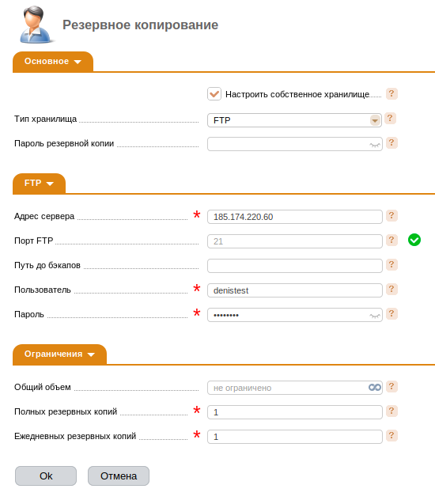This screenshot has height=504, width=435.
Task: Open the storage type FTP dropdown
Action: coord(294,120)
